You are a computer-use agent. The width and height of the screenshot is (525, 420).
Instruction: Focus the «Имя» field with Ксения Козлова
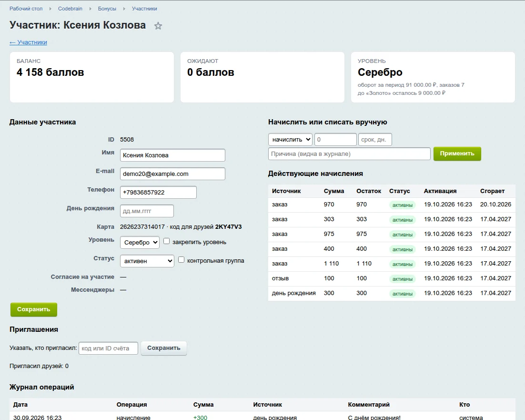[x=172, y=155]
